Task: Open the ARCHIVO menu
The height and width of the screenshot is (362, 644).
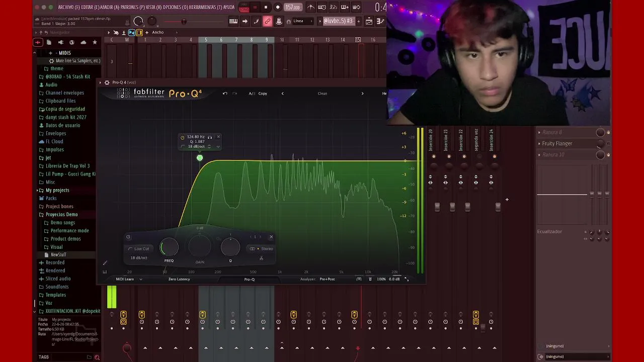Action: 69,8
